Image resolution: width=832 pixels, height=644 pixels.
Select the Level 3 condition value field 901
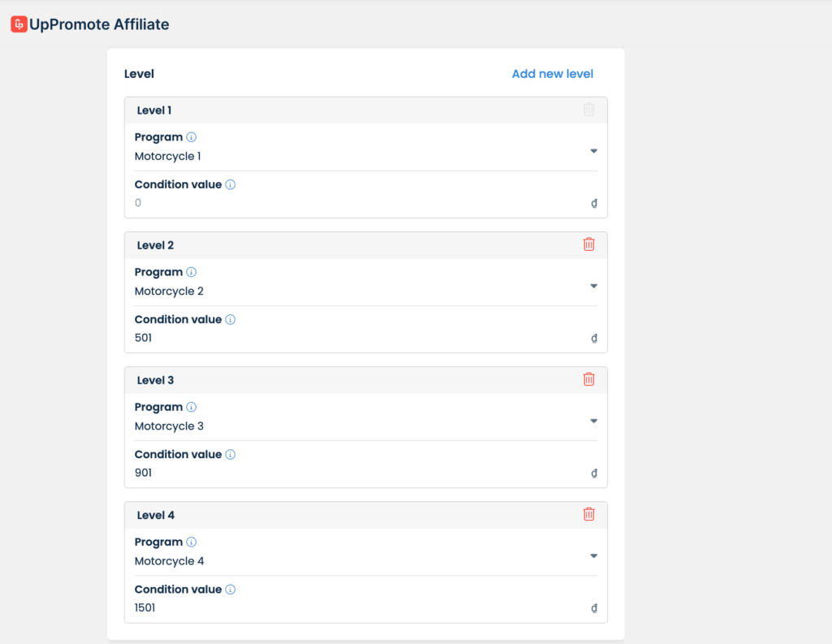[357, 473]
